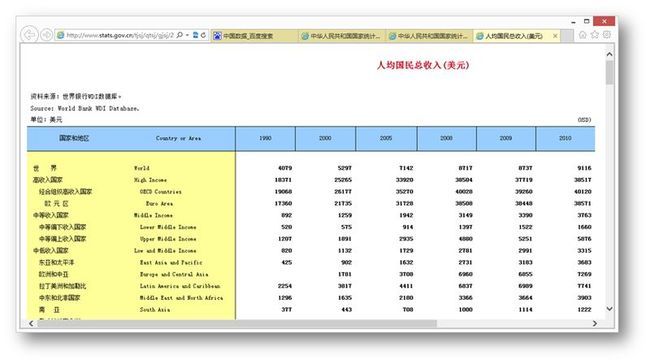650x364 pixels.
Task: Click the horizontal scrollbar thumb
Action: pyautogui.click(x=237, y=323)
